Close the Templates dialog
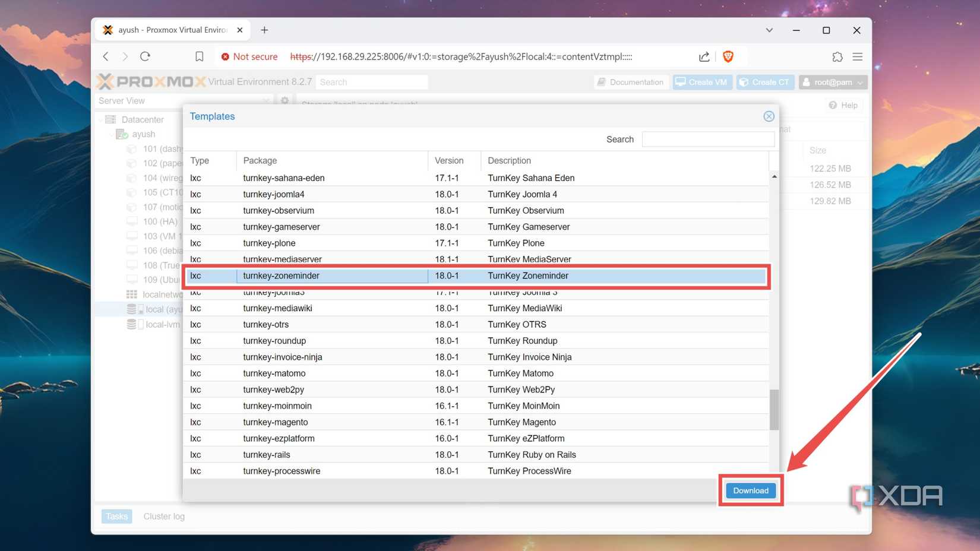Screen dimensions: 980x551 tap(769, 116)
